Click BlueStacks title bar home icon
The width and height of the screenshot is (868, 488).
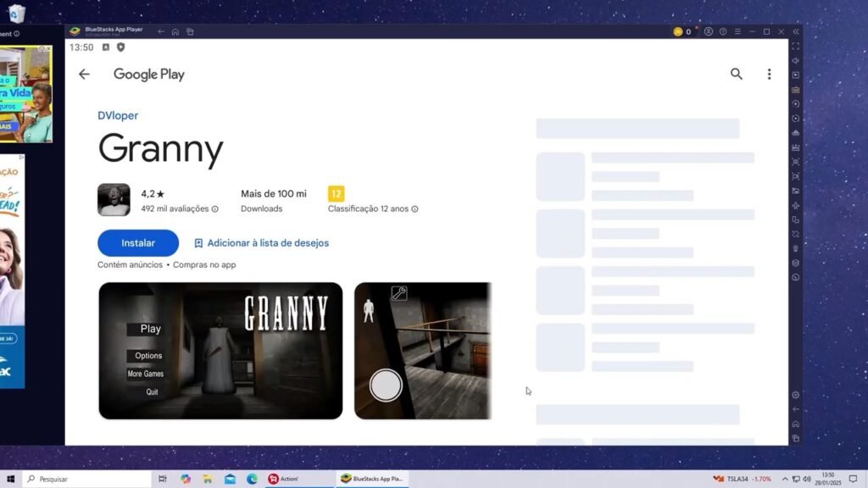(175, 31)
